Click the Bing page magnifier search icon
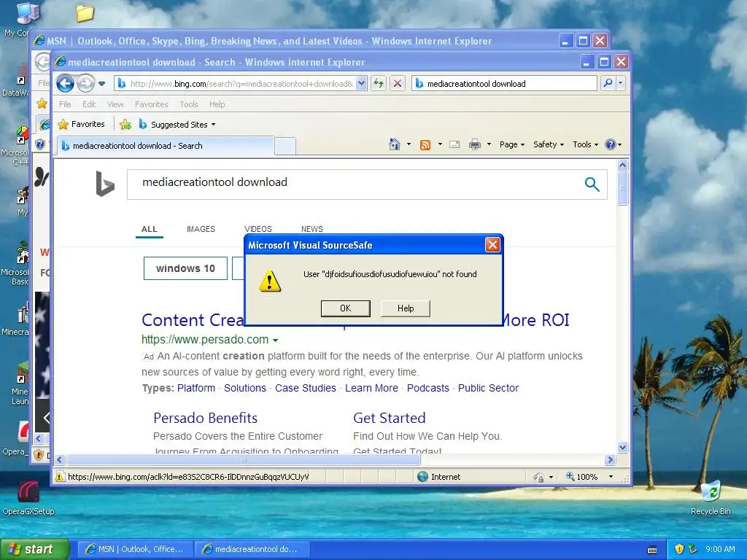The width and height of the screenshot is (747, 560). pos(592,184)
